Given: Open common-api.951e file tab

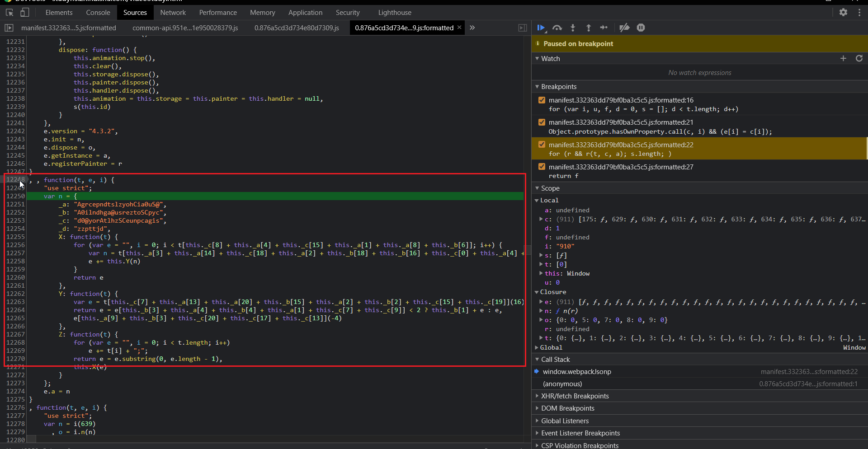Looking at the screenshot, I should click(x=185, y=28).
